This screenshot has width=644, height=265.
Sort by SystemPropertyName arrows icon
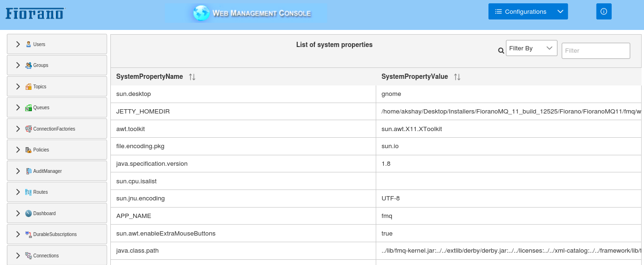(x=192, y=76)
